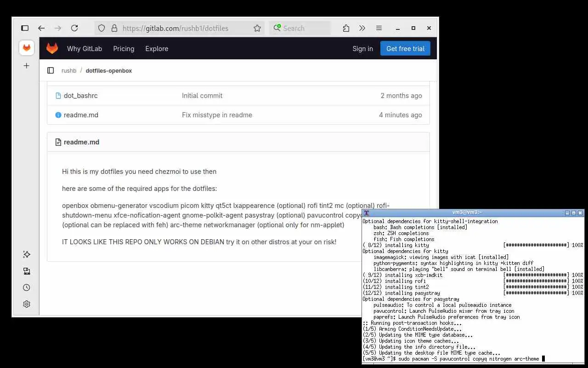Focus the Firefox Search box
This screenshot has height=368, width=588.
300,28
